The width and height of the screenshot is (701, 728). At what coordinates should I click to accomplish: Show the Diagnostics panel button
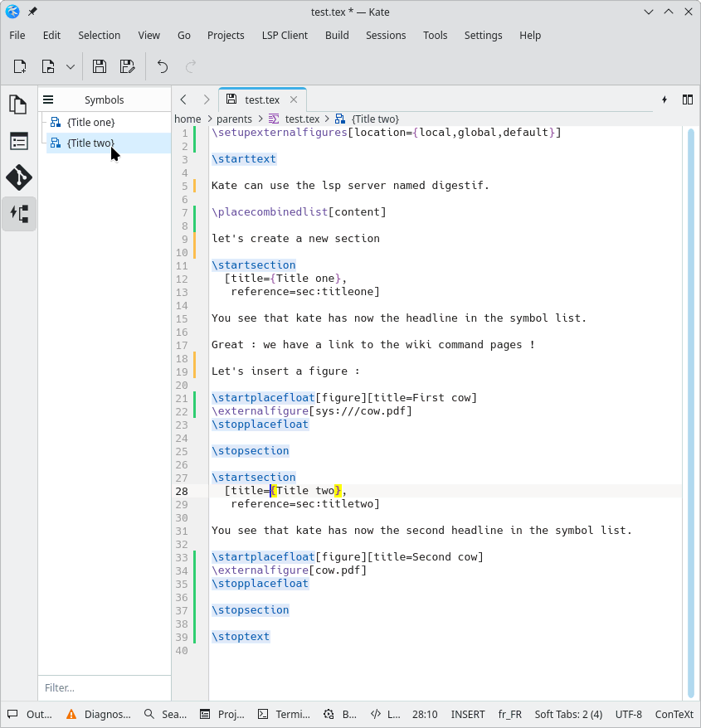(x=100, y=714)
